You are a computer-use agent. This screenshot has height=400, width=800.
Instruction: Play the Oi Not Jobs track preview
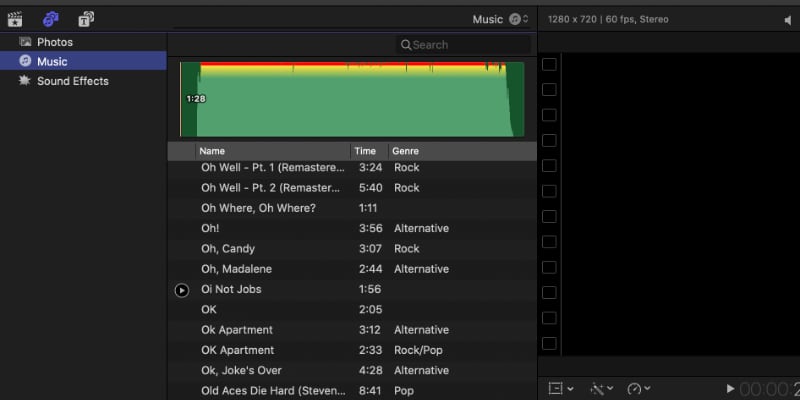pos(182,290)
